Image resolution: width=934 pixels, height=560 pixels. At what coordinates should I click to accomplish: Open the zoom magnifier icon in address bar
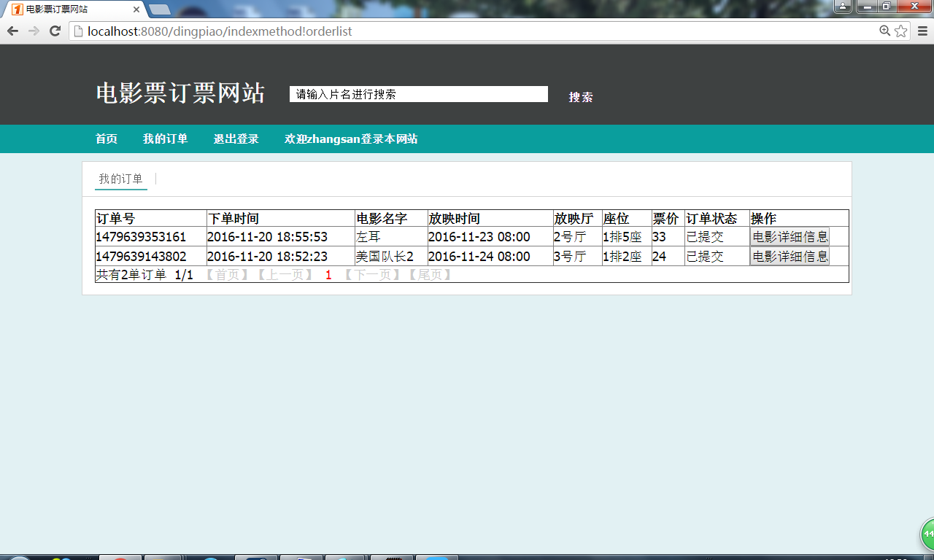tap(885, 31)
